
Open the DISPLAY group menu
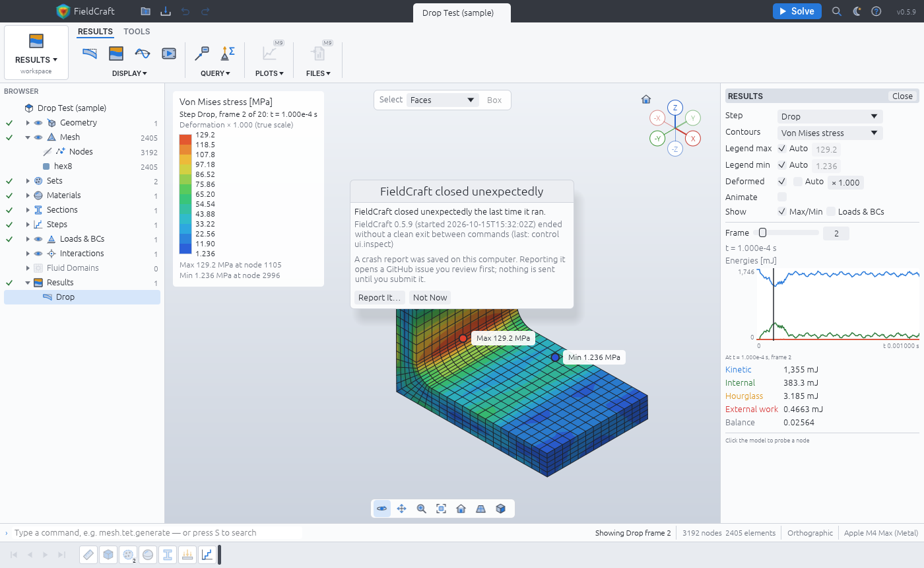129,73
